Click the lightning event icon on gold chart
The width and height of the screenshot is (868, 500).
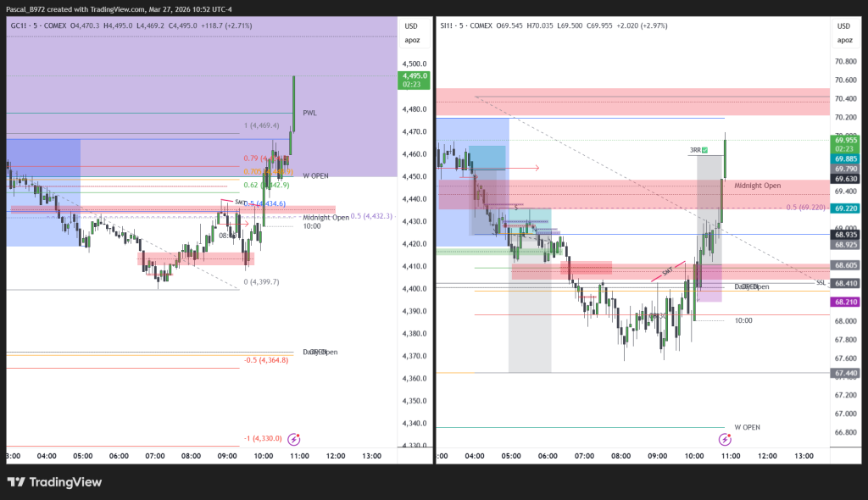(294, 439)
